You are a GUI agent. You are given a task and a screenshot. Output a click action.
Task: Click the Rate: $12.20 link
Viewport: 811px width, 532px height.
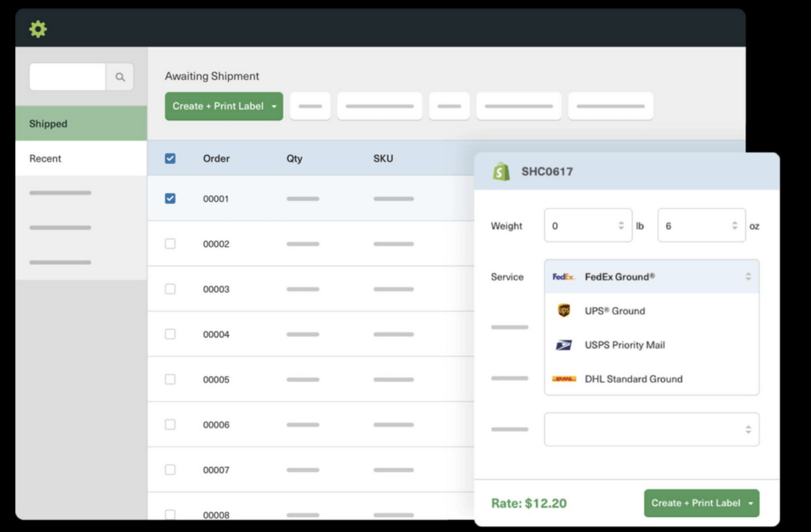pyautogui.click(x=527, y=503)
